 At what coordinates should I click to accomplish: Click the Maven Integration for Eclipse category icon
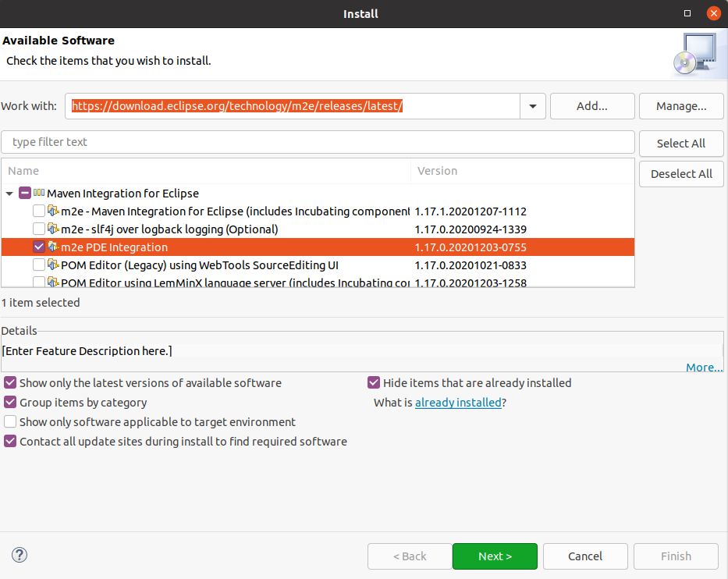tap(39, 193)
